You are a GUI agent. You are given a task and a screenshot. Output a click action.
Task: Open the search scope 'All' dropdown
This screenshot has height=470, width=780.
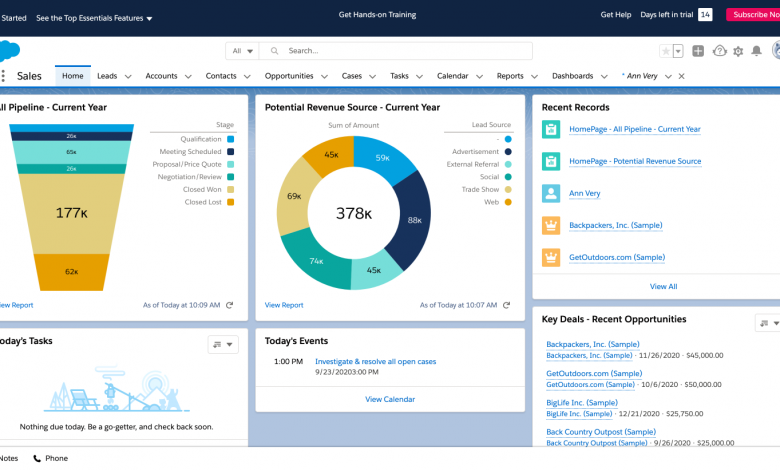pos(241,50)
